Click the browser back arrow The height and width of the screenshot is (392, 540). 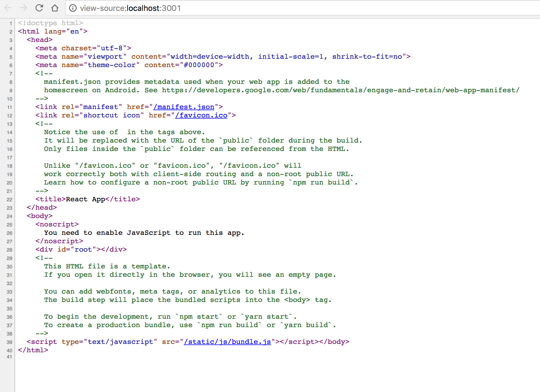click(8, 8)
